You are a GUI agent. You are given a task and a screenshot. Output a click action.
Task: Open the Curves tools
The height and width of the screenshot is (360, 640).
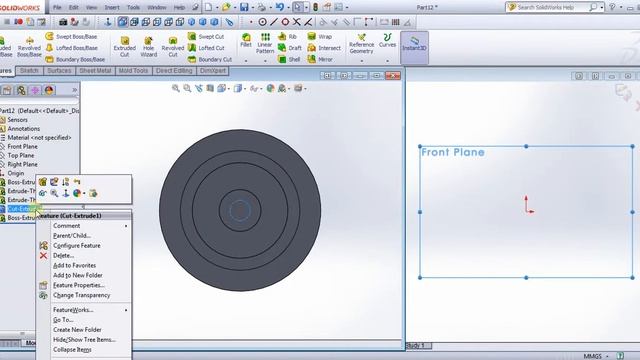[387, 40]
